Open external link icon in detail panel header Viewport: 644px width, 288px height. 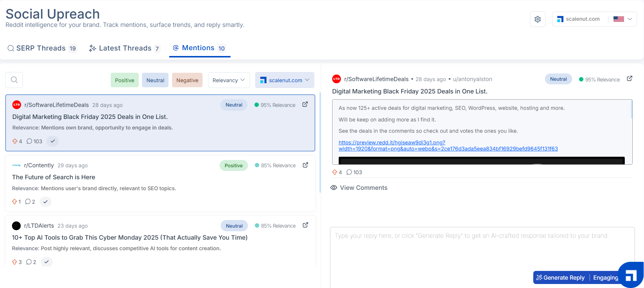pyautogui.click(x=629, y=79)
